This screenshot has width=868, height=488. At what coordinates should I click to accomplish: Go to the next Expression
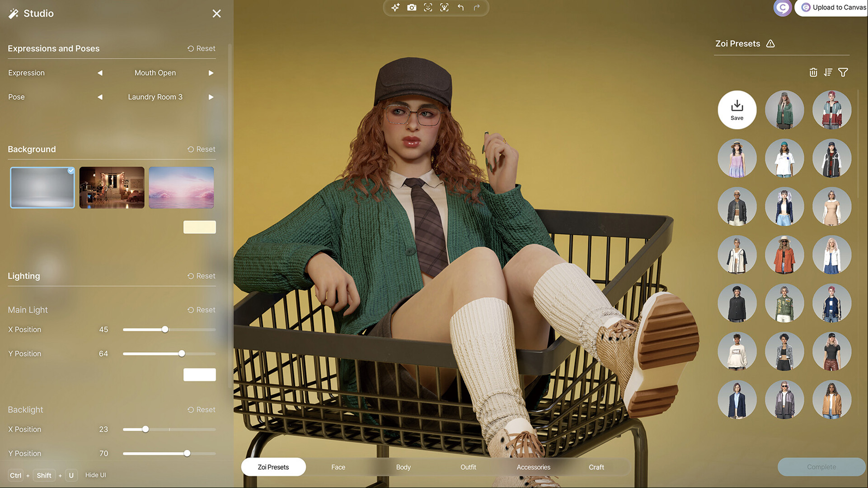(x=211, y=73)
